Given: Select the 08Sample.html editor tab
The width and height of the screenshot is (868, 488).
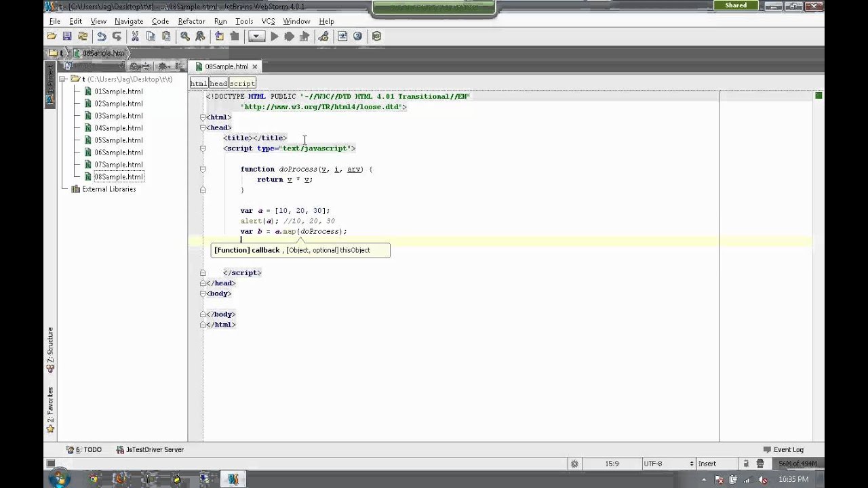Looking at the screenshot, I should click(226, 66).
